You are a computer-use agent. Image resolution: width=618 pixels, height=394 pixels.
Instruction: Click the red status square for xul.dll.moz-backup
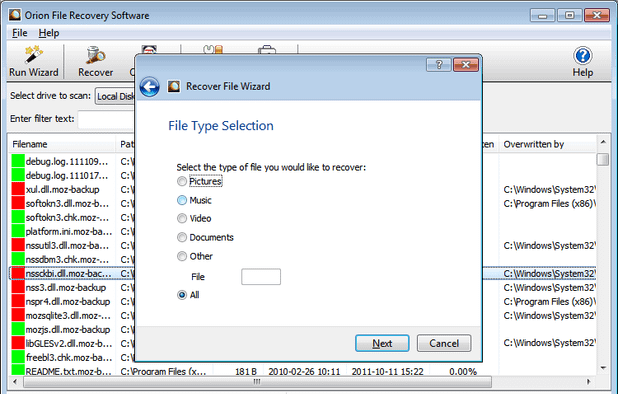click(18, 190)
